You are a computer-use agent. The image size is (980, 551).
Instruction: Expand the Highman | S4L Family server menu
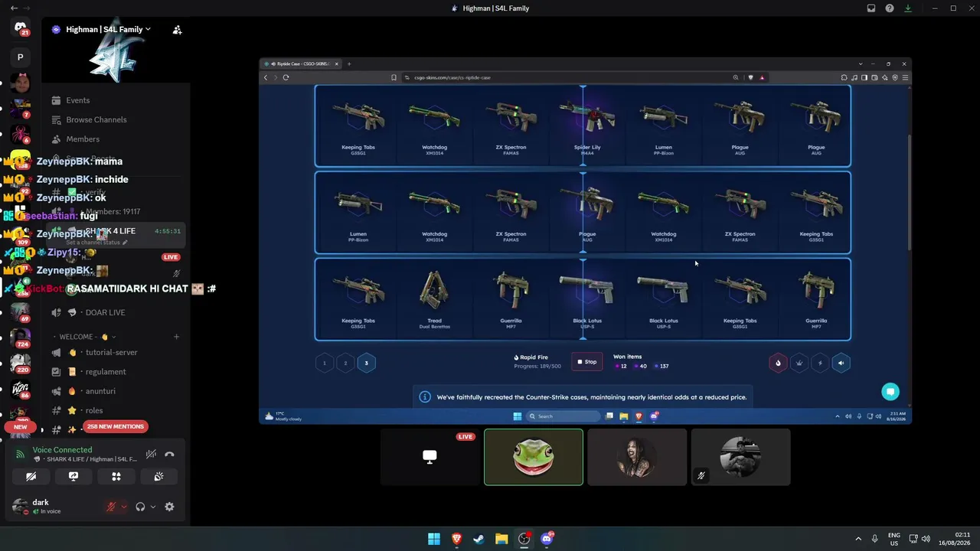(x=108, y=30)
